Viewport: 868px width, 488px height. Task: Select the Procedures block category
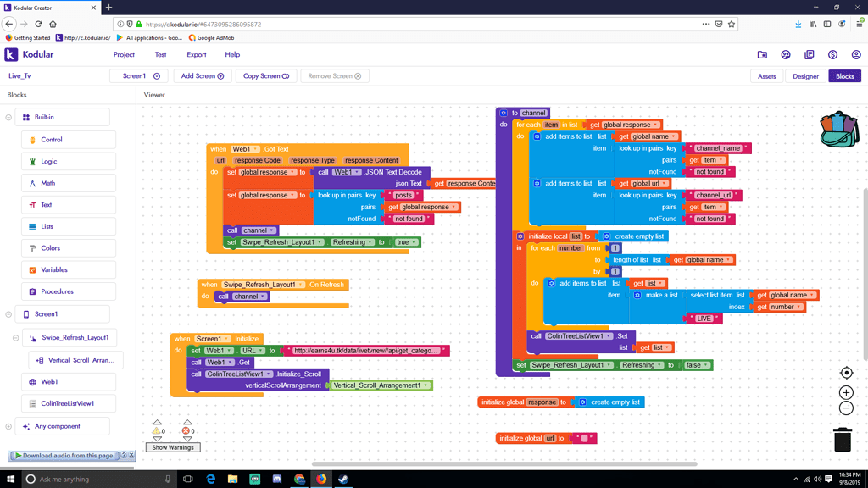tap(57, 291)
